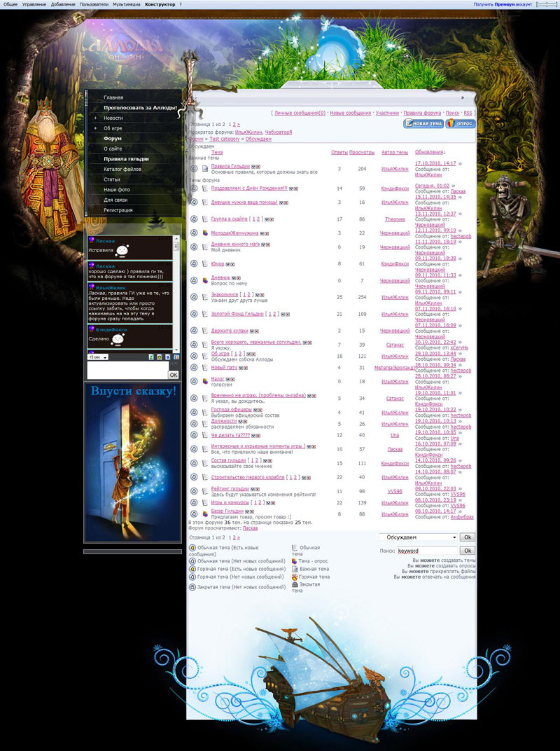The image size is (560, 751).
Task: Click the topic icon beside Группа в скайпе
Action: click(205, 219)
